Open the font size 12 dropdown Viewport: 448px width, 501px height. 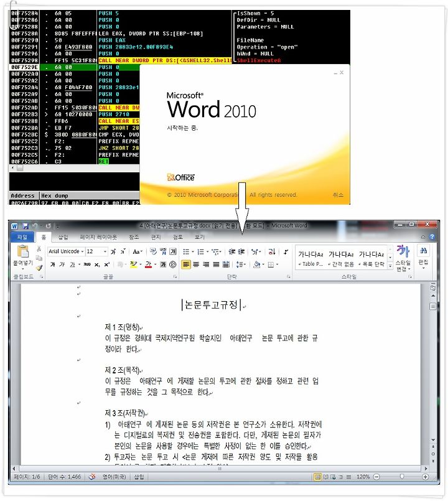tap(105, 252)
